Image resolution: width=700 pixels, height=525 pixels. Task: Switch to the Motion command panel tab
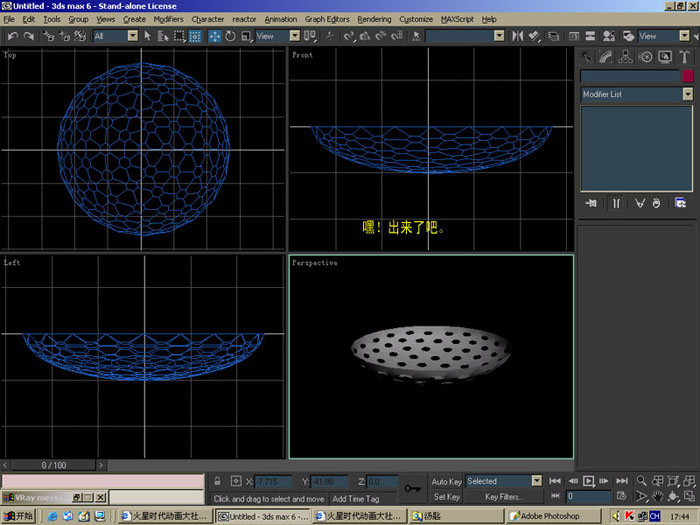(x=646, y=57)
